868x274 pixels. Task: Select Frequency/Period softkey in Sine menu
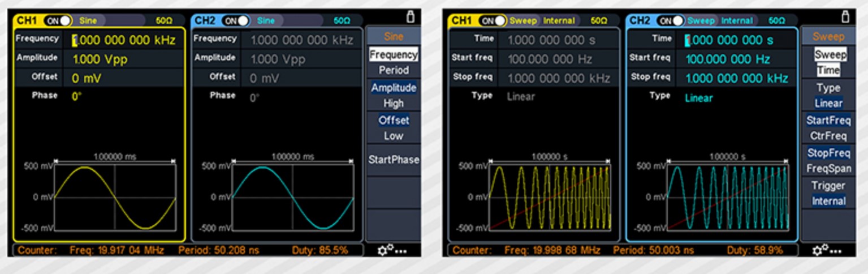point(394,62)
